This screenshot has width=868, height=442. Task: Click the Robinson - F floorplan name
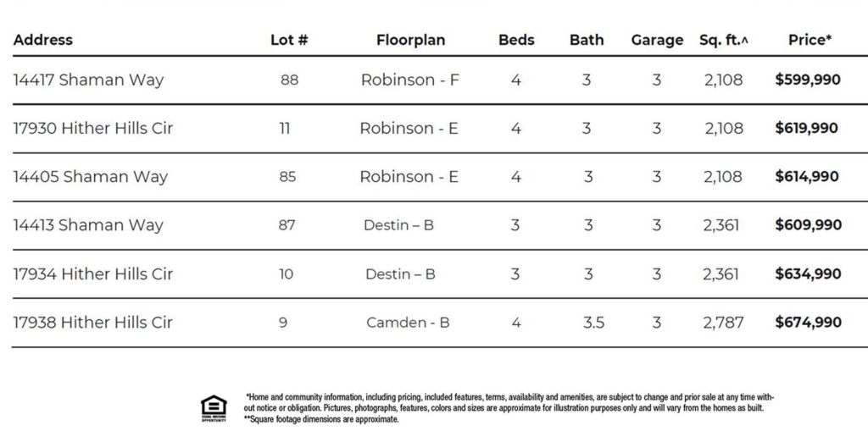(410, 80)
